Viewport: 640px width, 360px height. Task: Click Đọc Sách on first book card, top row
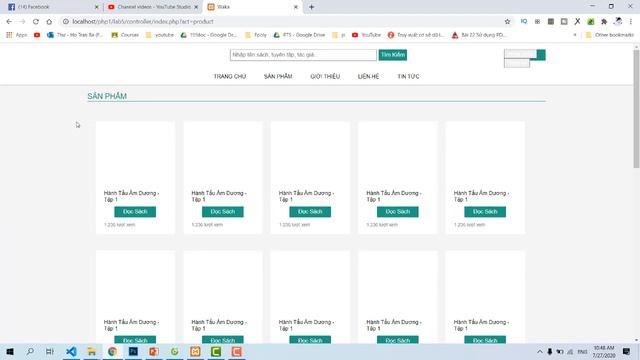tap(135, 212)
